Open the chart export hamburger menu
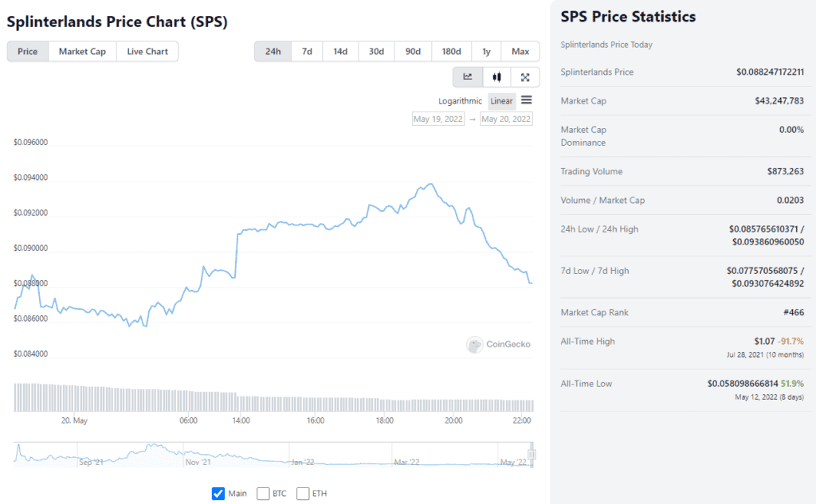Image resolution: width=816 pixels, height=504 pixels. (526, 101)
